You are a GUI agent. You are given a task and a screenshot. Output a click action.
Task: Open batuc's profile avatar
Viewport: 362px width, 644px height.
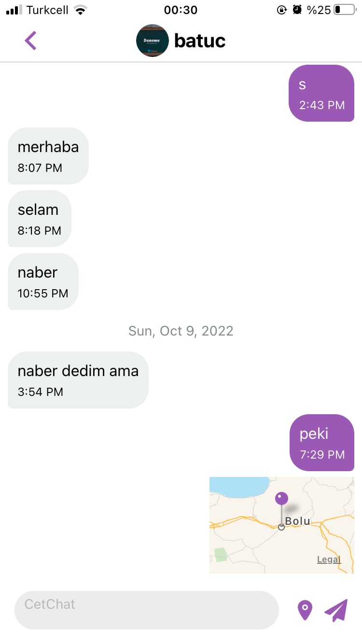(x=153, y=41)
